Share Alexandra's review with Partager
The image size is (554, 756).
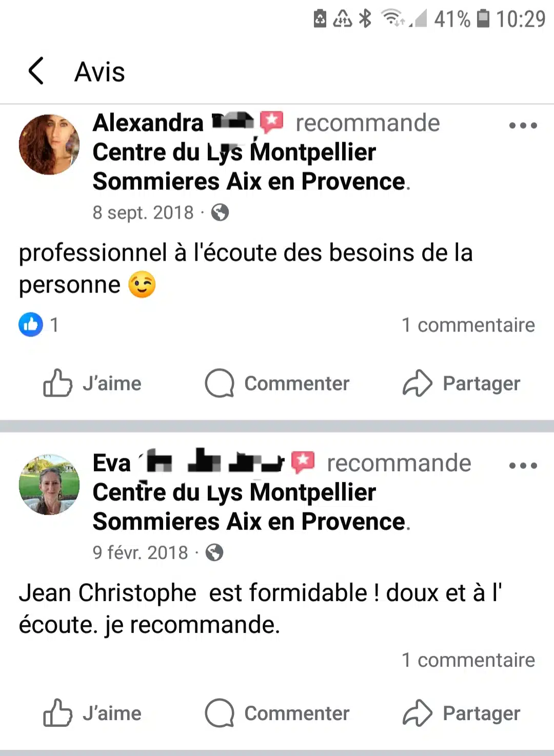point(462,383)
